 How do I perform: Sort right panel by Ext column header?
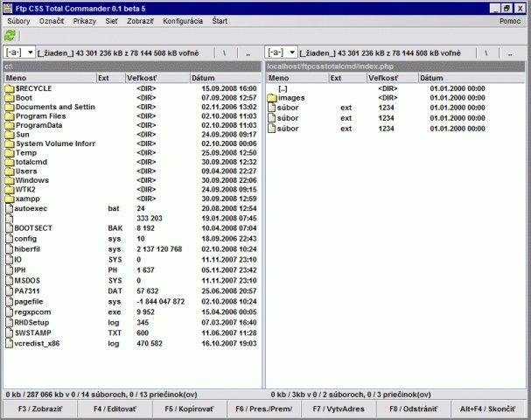pos(348,78)
